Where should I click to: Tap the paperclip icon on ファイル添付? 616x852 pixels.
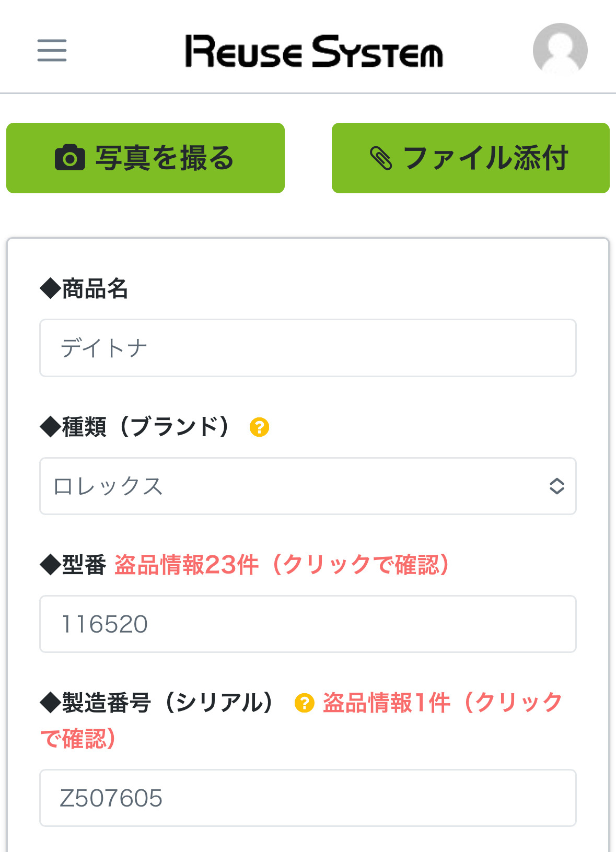tap(381, 158)
